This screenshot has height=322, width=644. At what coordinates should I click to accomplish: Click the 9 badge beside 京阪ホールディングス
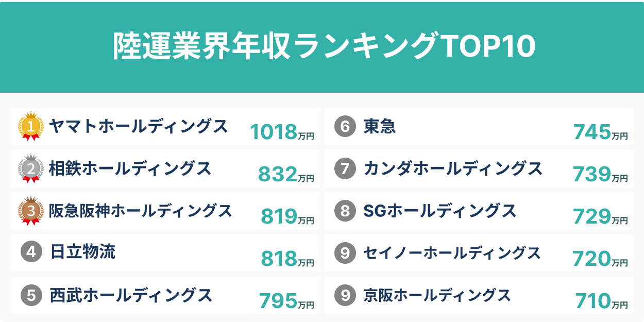(345, 295)
